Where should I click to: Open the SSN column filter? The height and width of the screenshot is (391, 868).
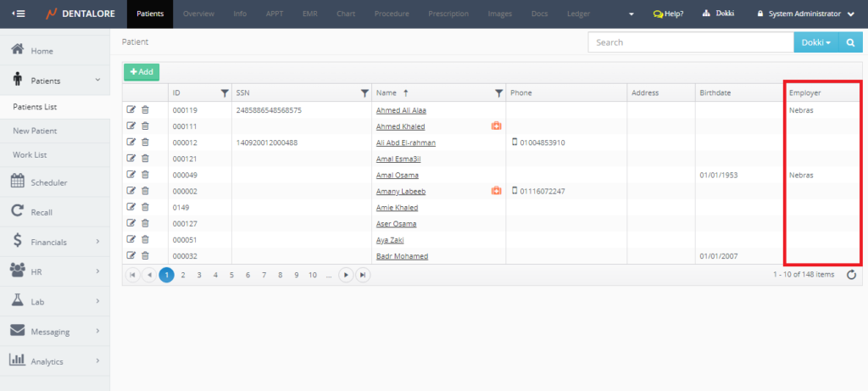364,92
